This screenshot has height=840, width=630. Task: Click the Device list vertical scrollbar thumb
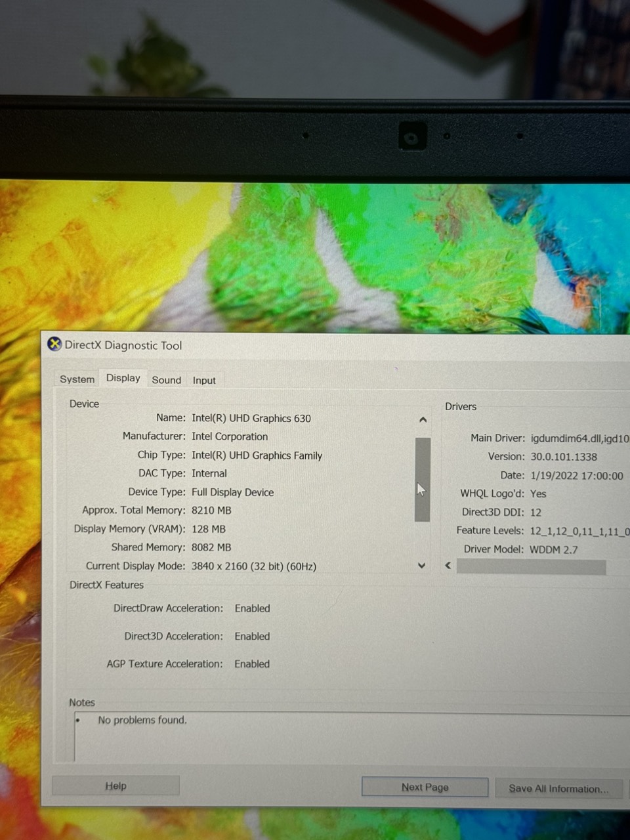point(423,479)
